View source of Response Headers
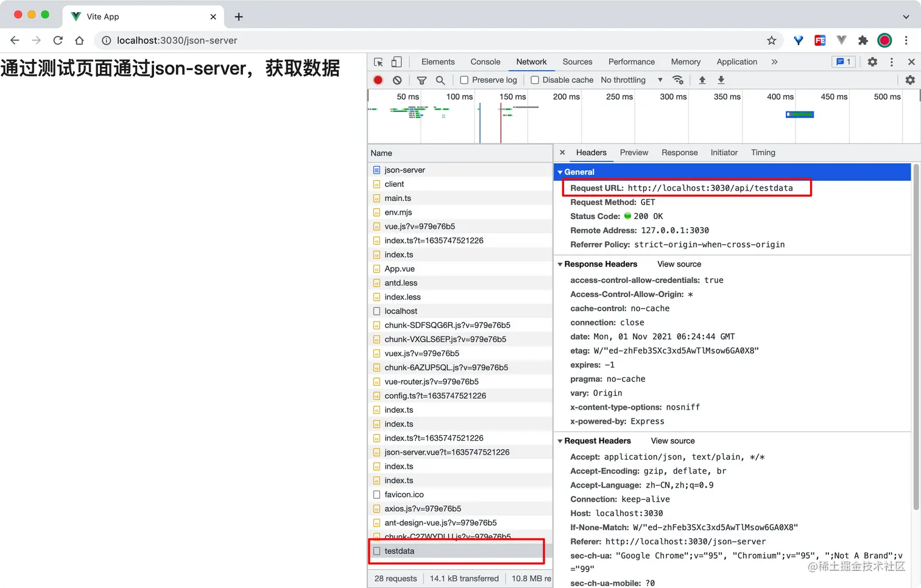Viewport: 921px width, 588px height. (x=679, y=264)
